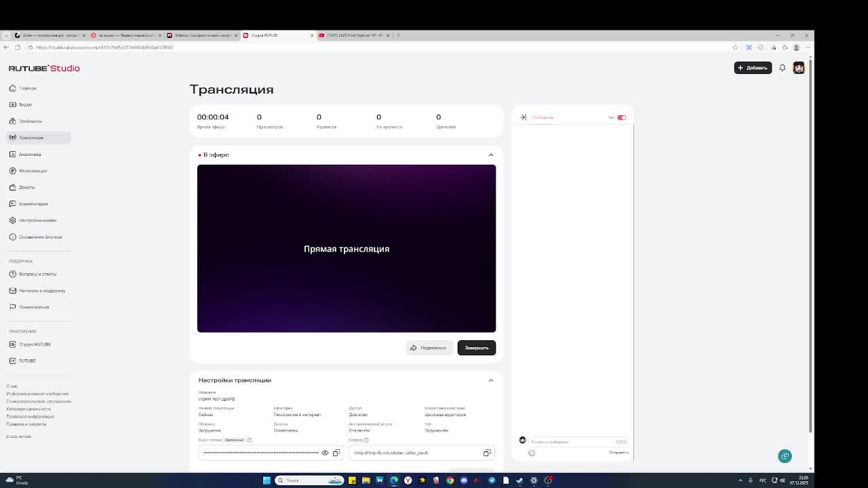
Task: Click the stream key help icon
Action: pyautogui.click(x=250, y=440)
